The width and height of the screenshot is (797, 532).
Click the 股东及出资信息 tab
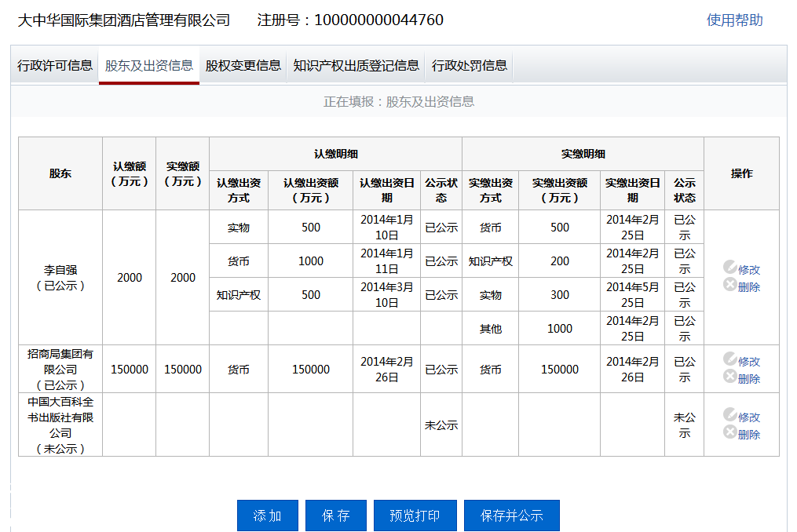coord(148,66)
